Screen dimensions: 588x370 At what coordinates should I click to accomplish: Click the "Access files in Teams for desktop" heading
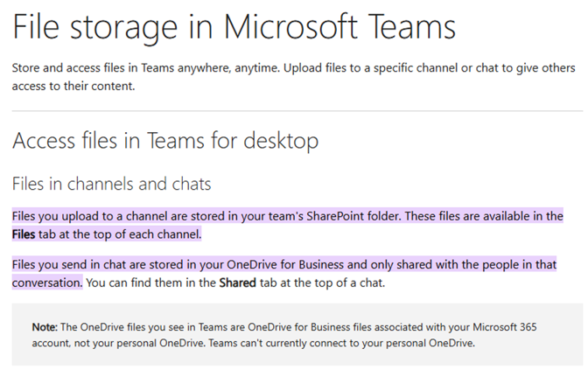point(165,140)
